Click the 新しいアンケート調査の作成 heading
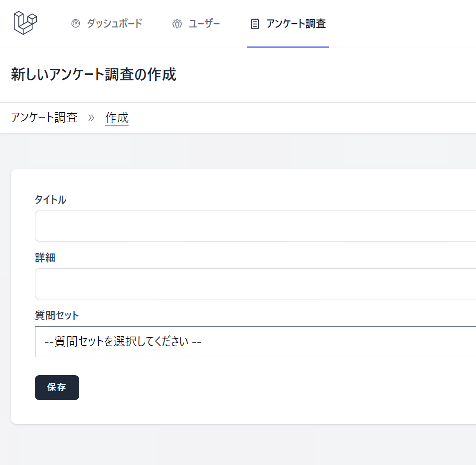Image resolution: width=476 pixels, height=465 pixels. tap(94, 74)
